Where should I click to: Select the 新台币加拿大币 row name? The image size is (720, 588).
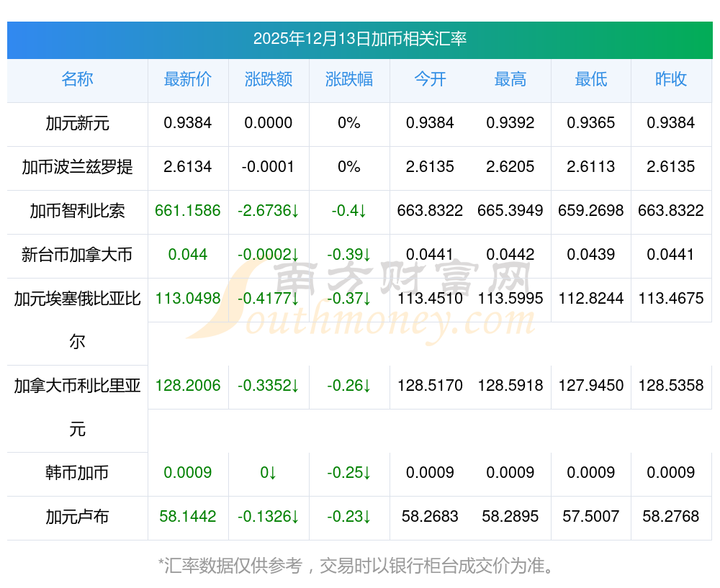click(77, 255)
